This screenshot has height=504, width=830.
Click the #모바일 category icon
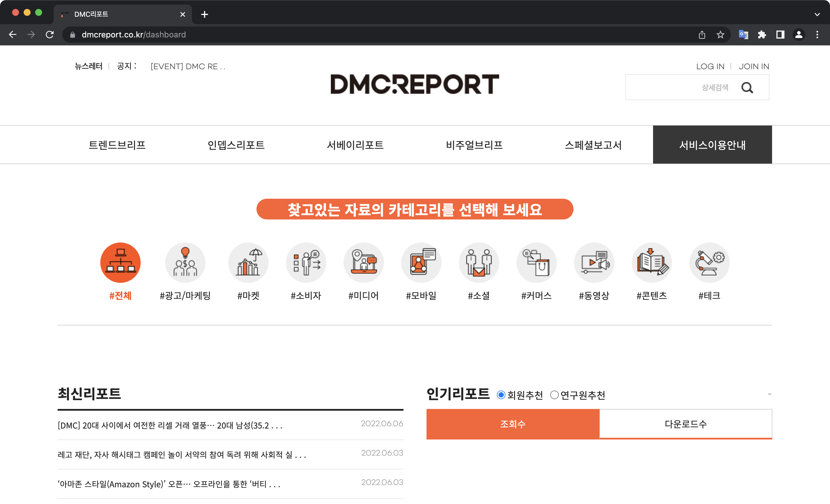tap(421, 263)
